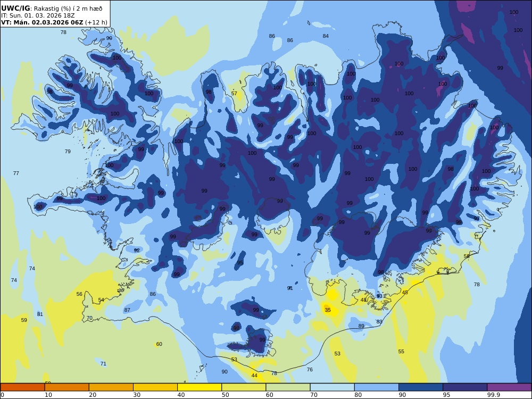Click the '40' legend tick label
Screen dimensions: 532x399
[x=181, y=395]
